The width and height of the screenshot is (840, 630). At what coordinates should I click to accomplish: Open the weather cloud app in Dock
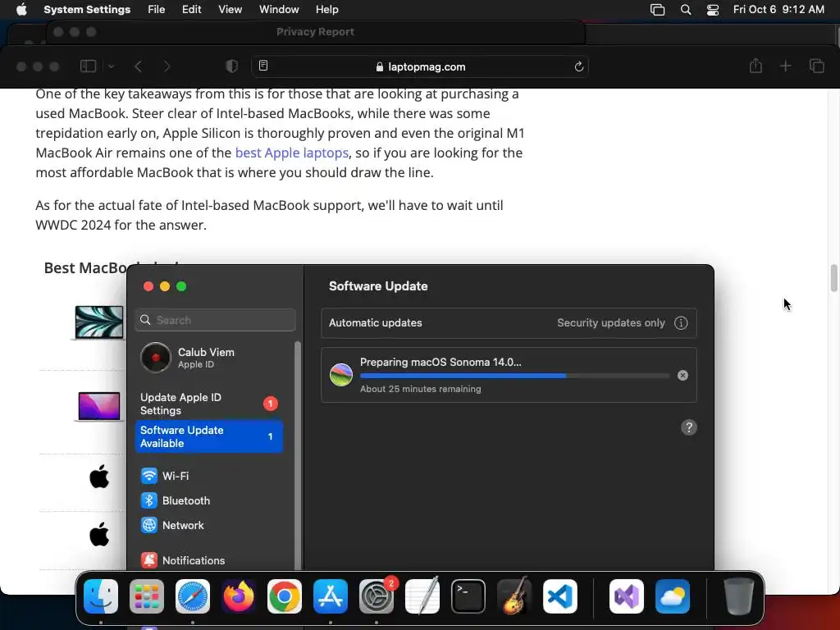tap(673, 596)
